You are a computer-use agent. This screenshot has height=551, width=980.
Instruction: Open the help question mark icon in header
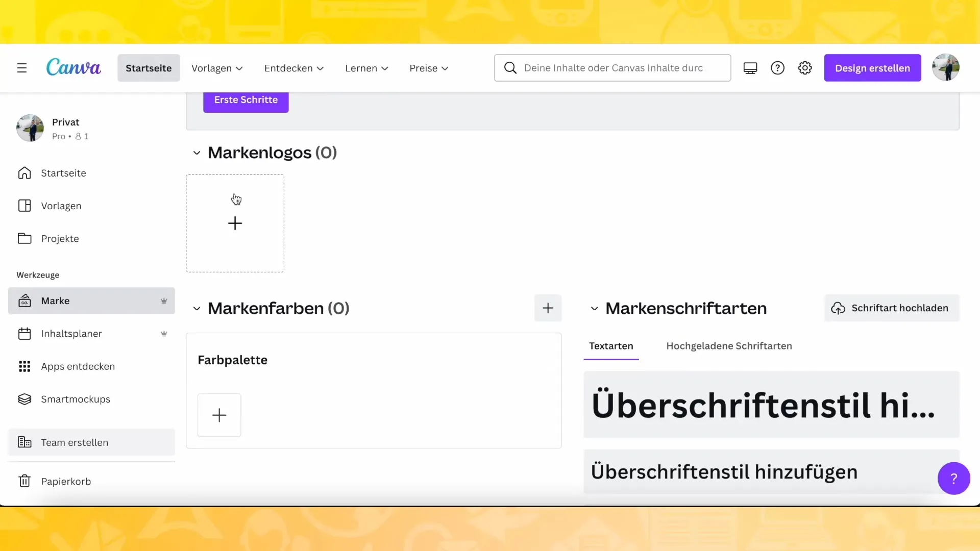click(x=777, y=68)
